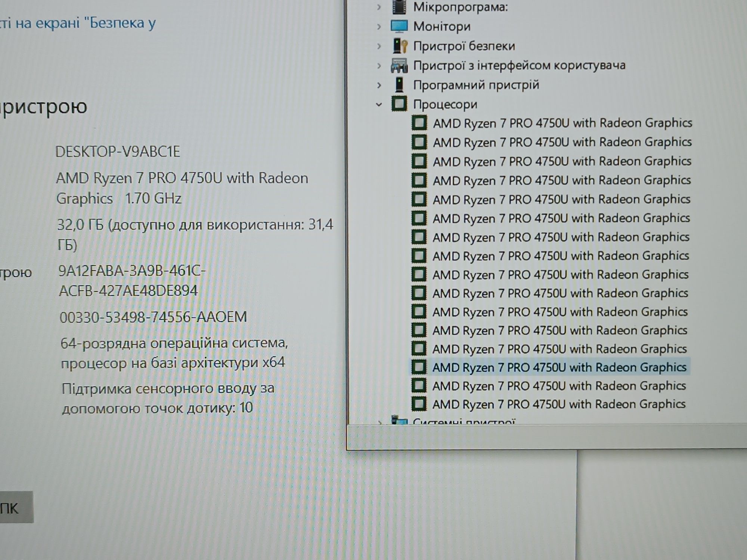Screen dimensions: 747x560
Task: Click device name DESKTOP-V9ABC1E
Action: click(x=118, y=152)
